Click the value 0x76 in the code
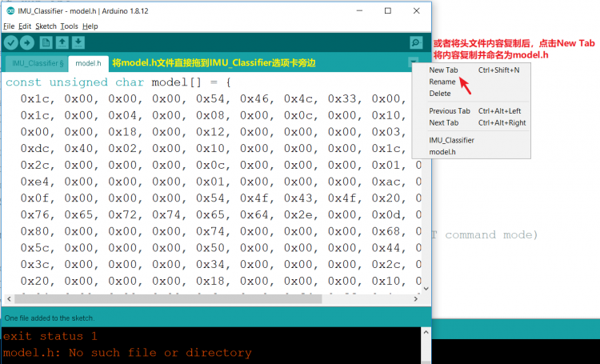600x364 pixels. [x=35, y=215]
